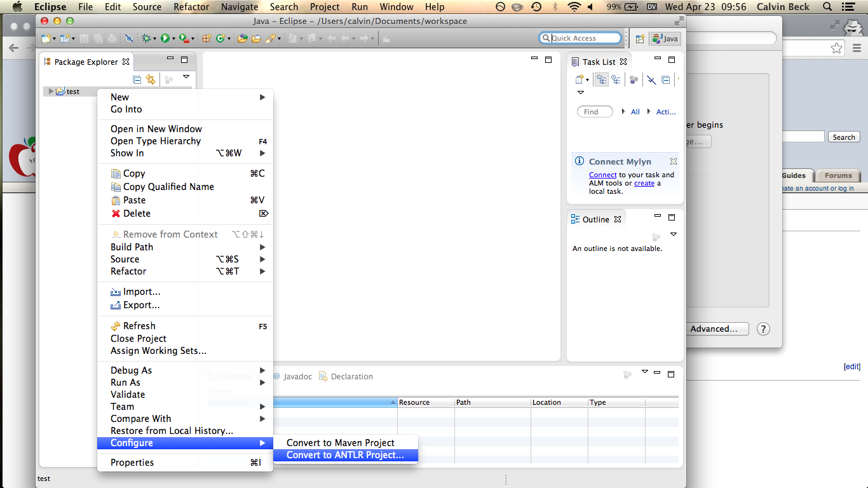
Task: Click the help question mark button in background window
Action: click(x=764, y=329)
